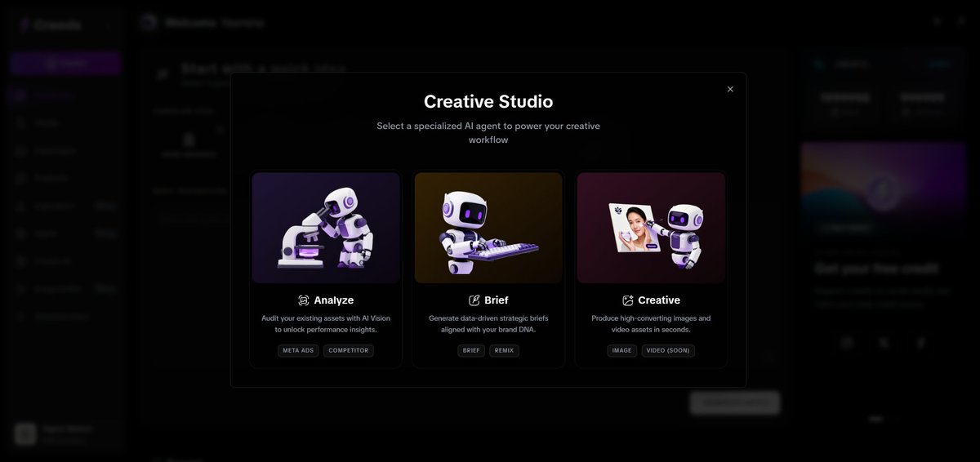980x462 pixels.
Task: Choose the Analyze agent title
Action: 333,300
